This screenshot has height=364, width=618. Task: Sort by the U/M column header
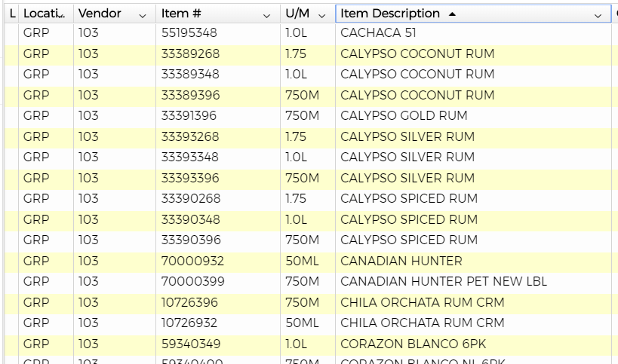click(297, 14)
